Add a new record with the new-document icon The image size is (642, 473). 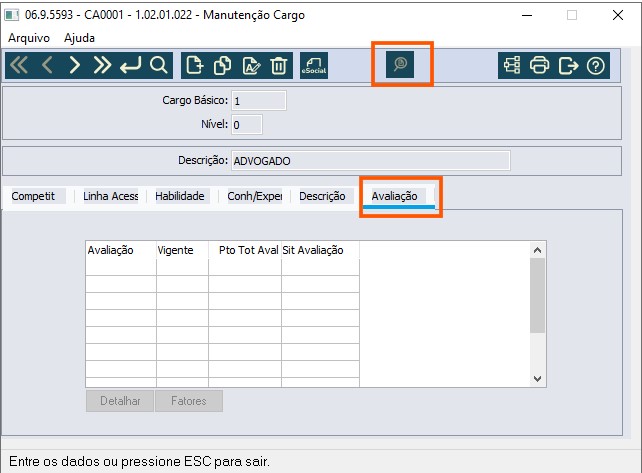pyautogui.click(x=194, y=66)
